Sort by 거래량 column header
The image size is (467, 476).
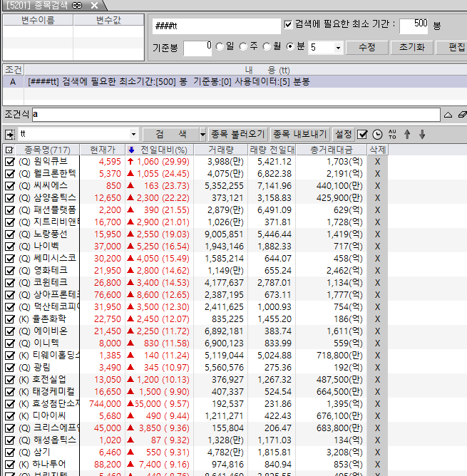tap(220, 150)
